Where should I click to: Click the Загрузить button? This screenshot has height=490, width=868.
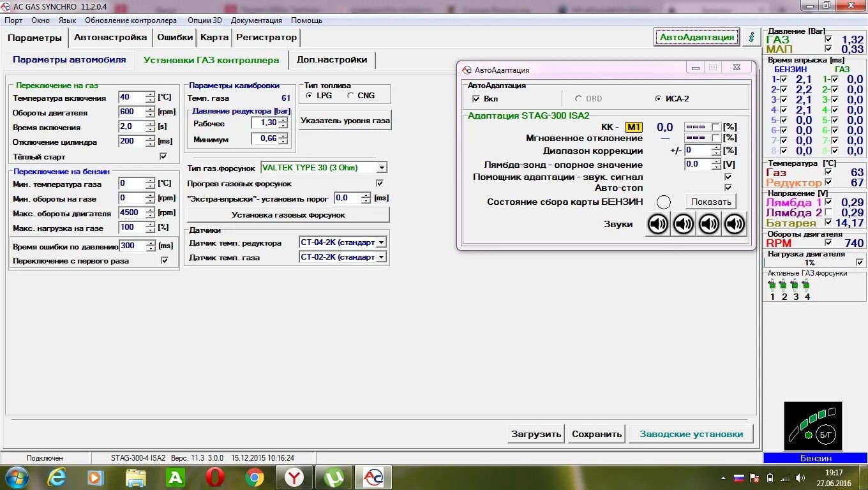[536, 434]
